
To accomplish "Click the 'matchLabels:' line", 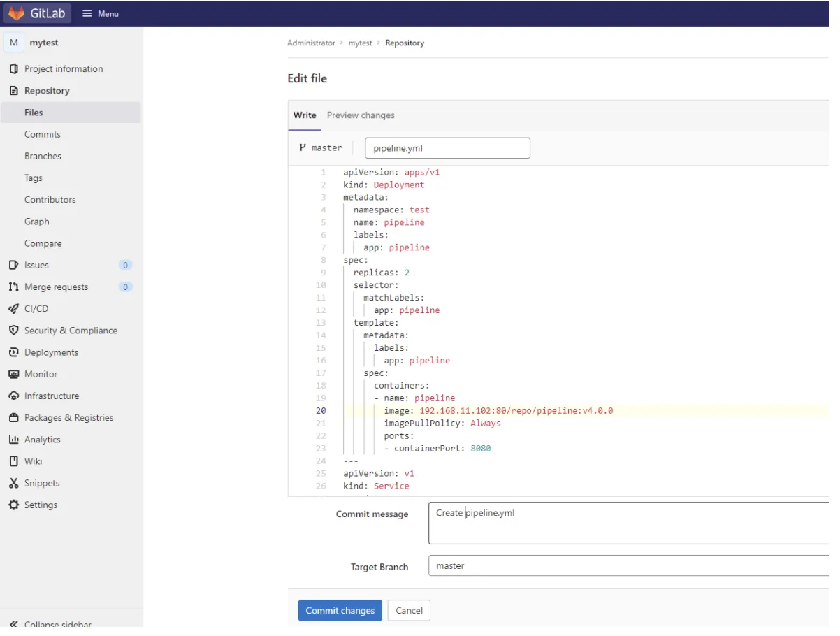I will (x=393, y=298).
